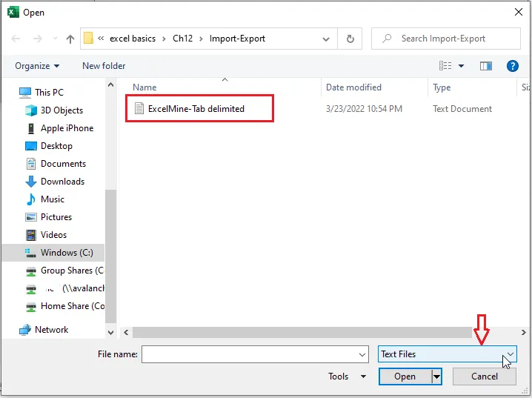Click the Excel icon in title bar
532x398 pixels.
click(13, 12)
